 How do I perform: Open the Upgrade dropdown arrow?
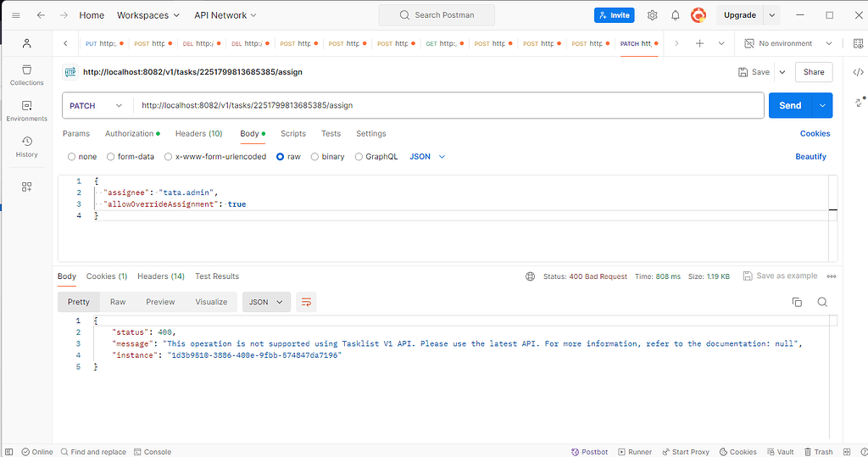pyautogui.click(x=771, y=15)
